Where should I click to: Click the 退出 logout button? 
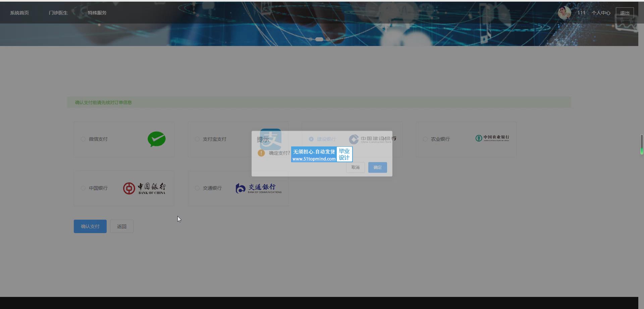(x=625, y=13)
